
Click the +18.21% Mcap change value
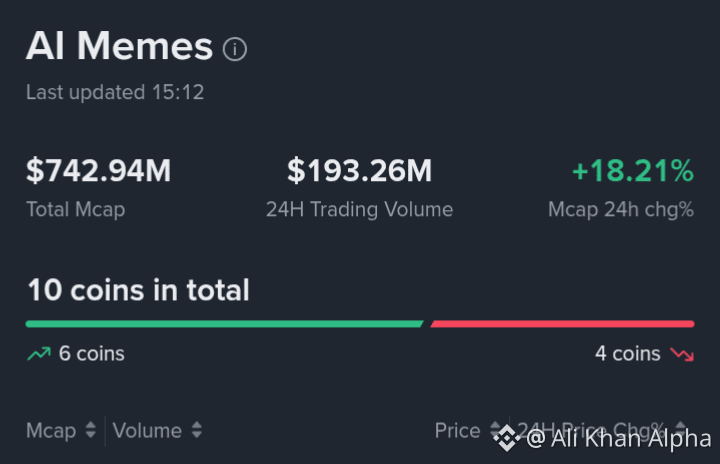click(633, 170)
